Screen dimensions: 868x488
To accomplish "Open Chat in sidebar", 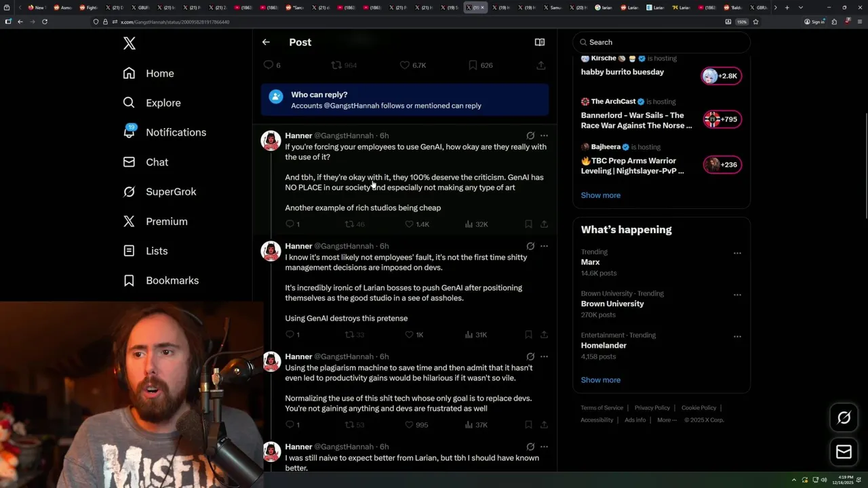I will point(145,162).
